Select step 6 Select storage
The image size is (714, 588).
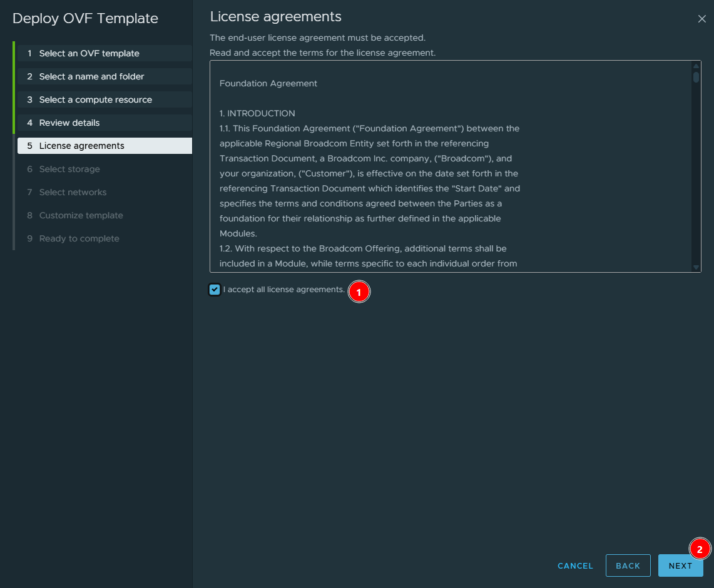tap(105, 169)
